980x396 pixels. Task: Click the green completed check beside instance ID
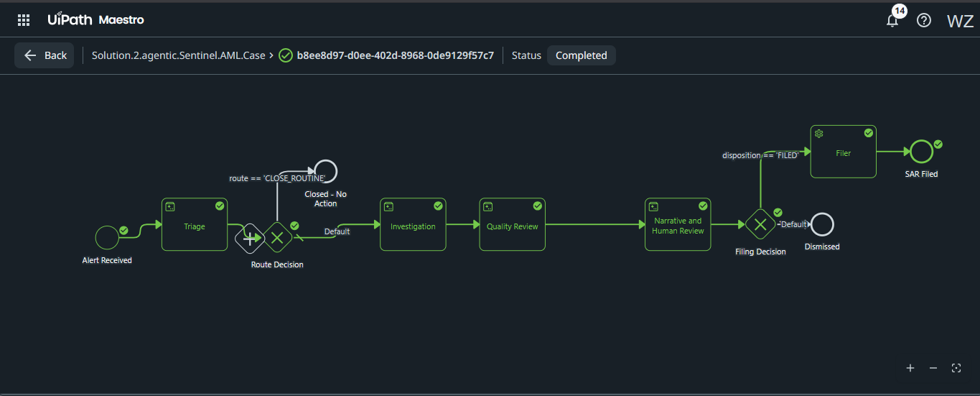(x=286, y=55)
